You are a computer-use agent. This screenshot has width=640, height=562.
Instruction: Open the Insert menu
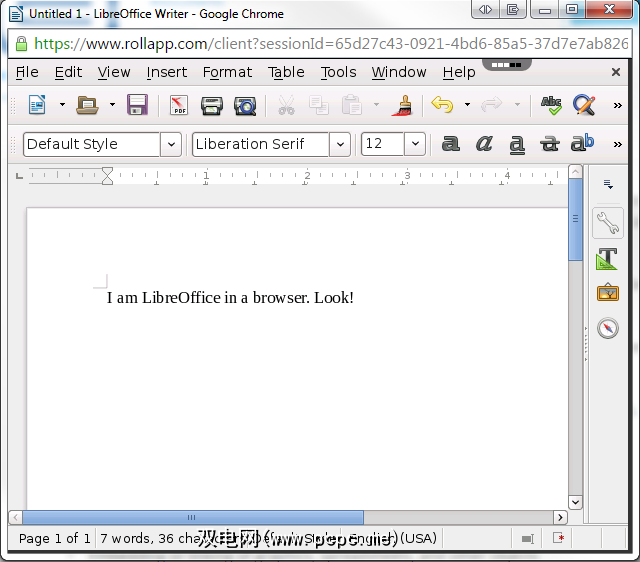tap(167, 72)
